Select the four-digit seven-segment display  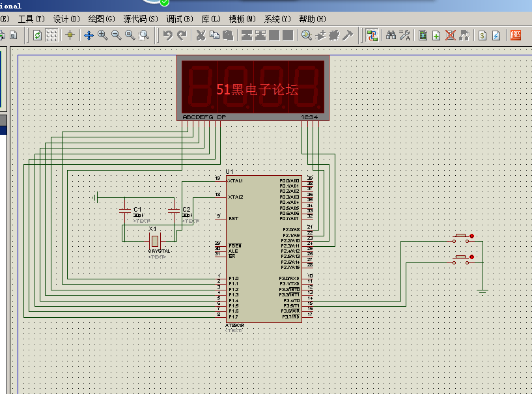tap(253, 88)
